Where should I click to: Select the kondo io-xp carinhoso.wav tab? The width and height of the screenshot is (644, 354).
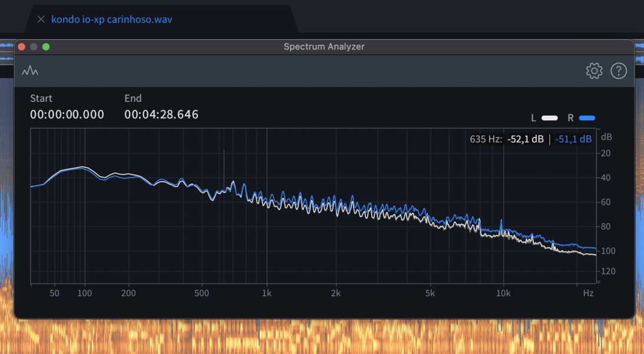coord(112,19)
